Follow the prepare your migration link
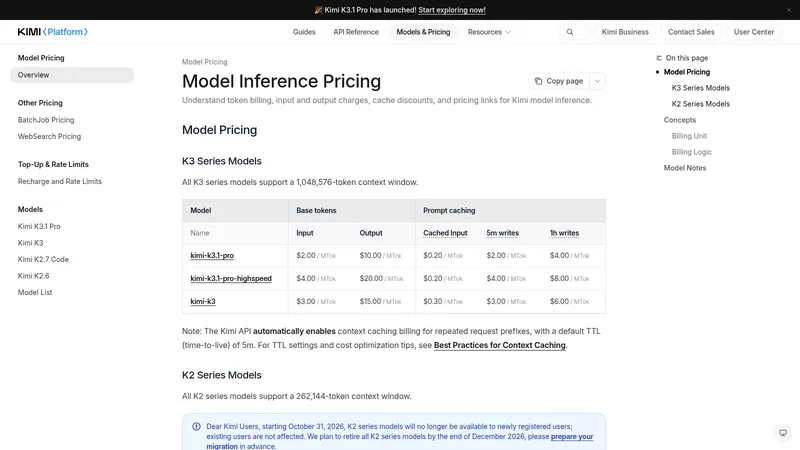This screenshot has width=800, height=450. point(572,437)
